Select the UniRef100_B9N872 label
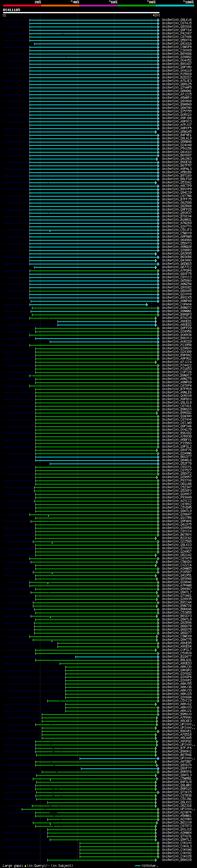197x868 pixels. click(x=177, y=308)
